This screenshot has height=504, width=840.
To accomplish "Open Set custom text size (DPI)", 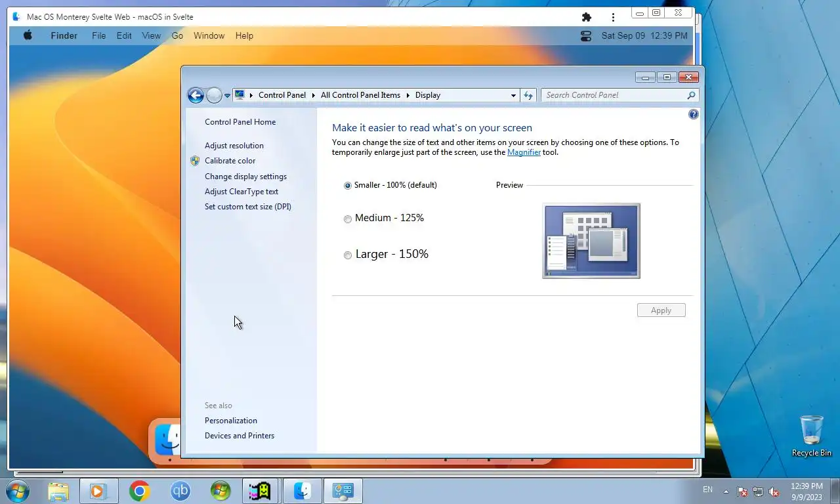I will coord(248,207).
